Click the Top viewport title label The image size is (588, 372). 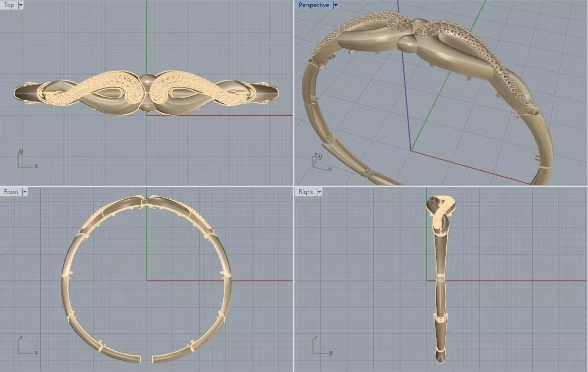point(9,5)
